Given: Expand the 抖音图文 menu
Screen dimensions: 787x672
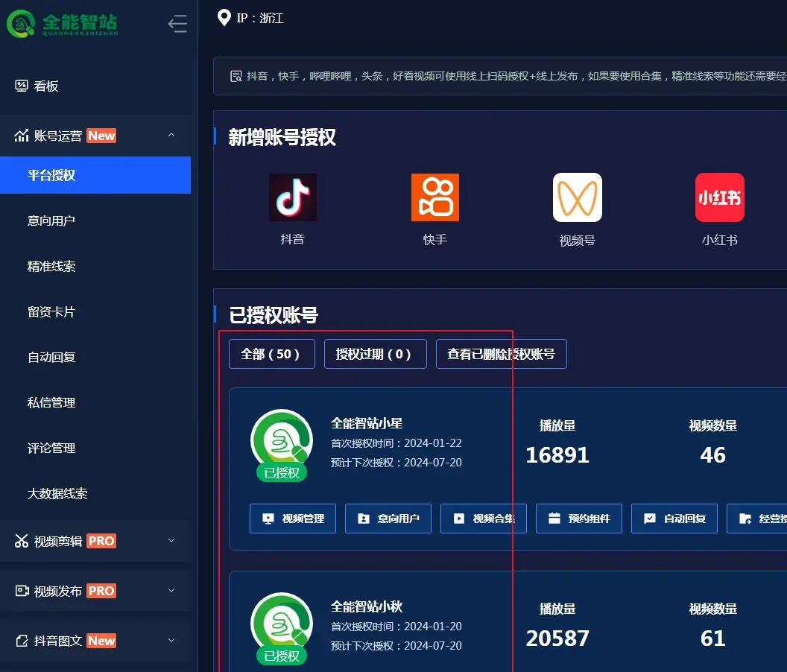Looking at the screenshot, I should click(x=95, y=641).
